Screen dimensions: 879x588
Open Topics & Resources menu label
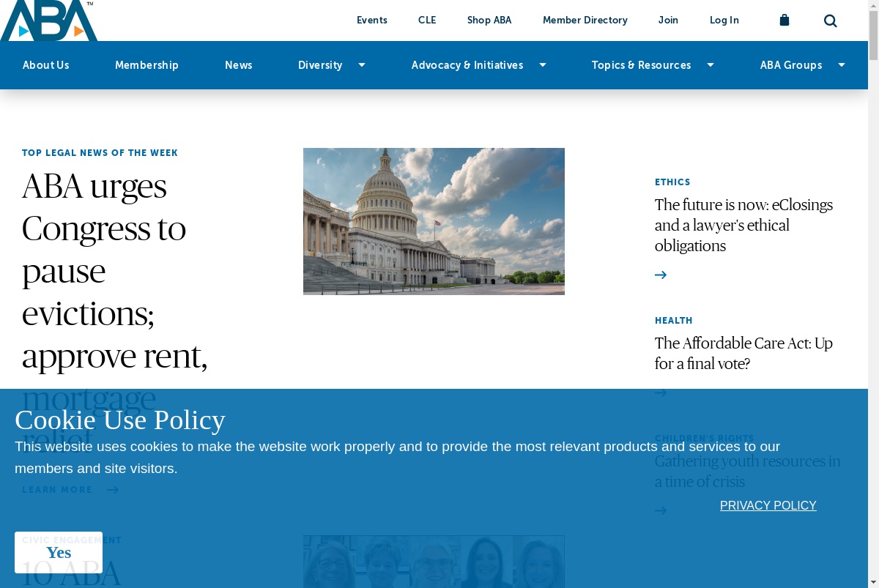coord(642,65)
